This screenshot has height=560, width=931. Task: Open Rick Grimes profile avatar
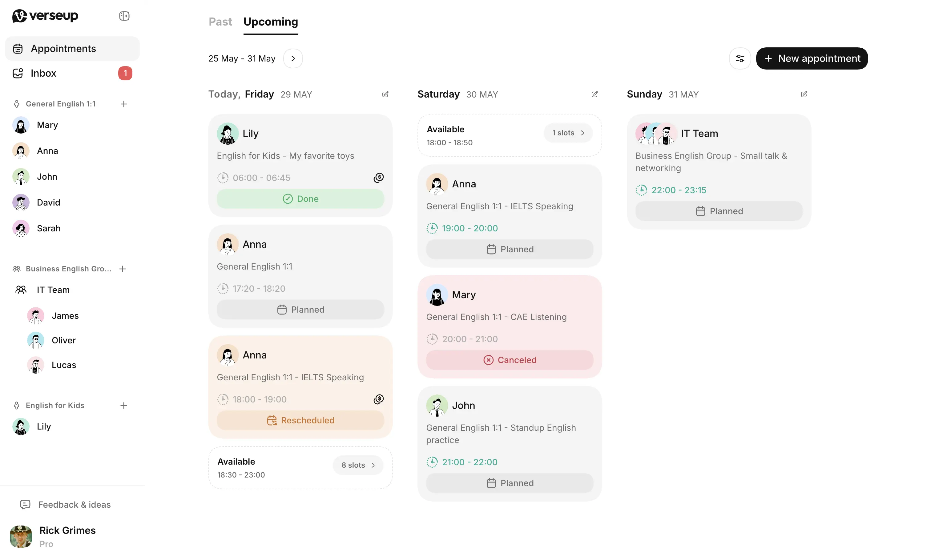pyautogui.click(x=21, y=536)
